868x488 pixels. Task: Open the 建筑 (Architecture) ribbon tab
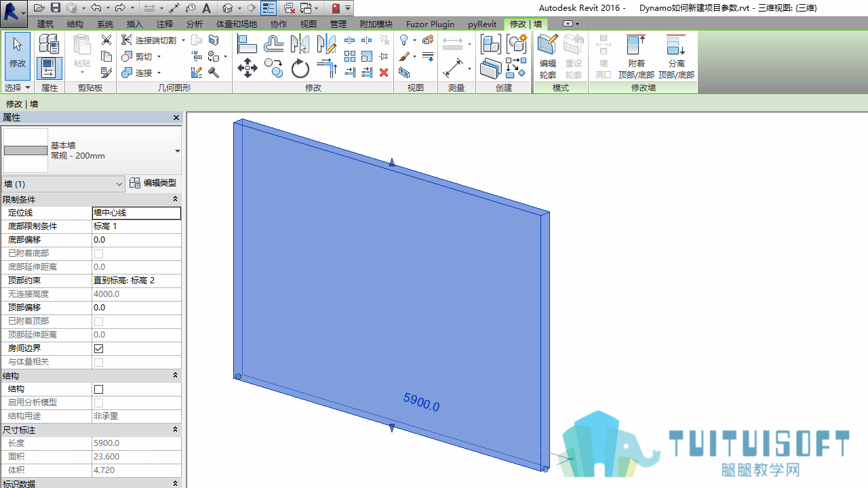45,24
